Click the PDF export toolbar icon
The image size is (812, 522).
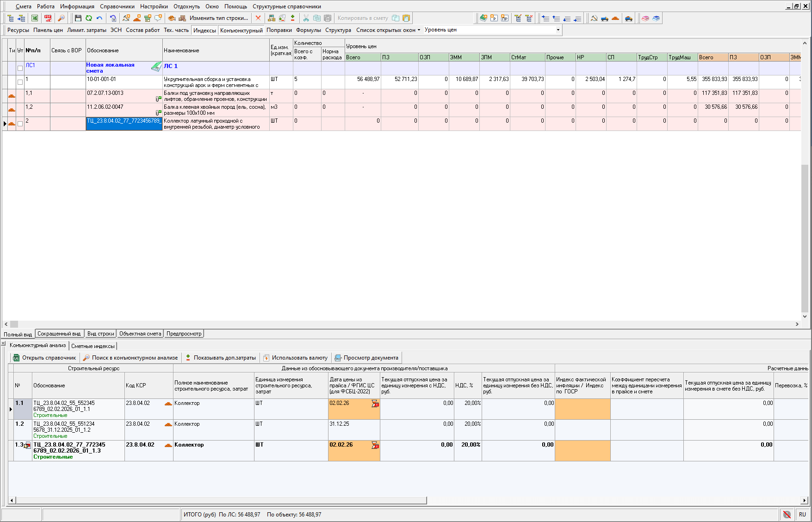pyautogui.click(x=48, y=18)
